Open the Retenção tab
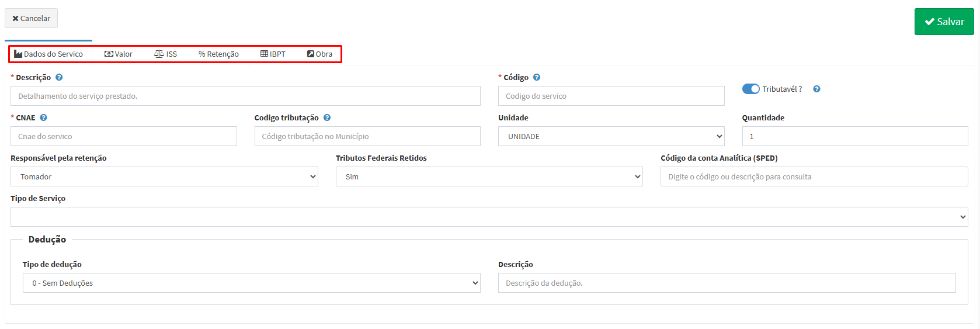This screenshot has width=980, height=329. click(x=218, y=54)
